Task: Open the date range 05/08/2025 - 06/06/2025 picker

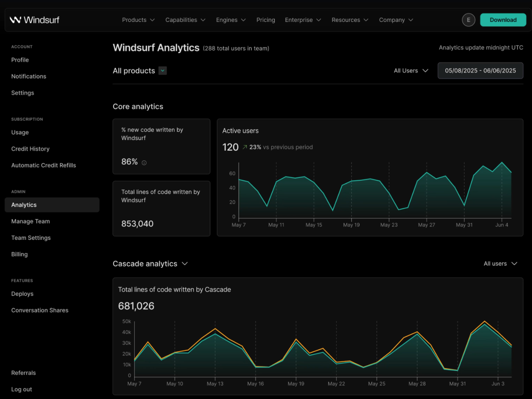Action: [480, 70]
